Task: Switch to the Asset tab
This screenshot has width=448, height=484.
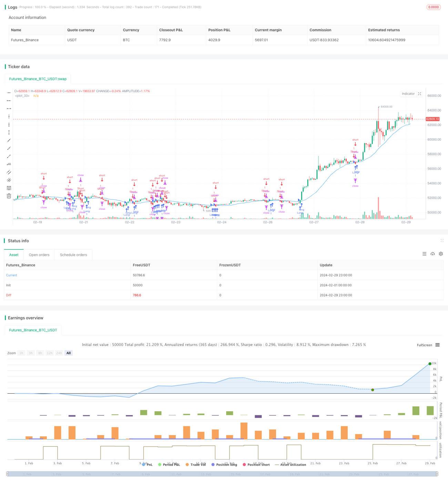Action: pyautogui.click(x=14, y=255)
